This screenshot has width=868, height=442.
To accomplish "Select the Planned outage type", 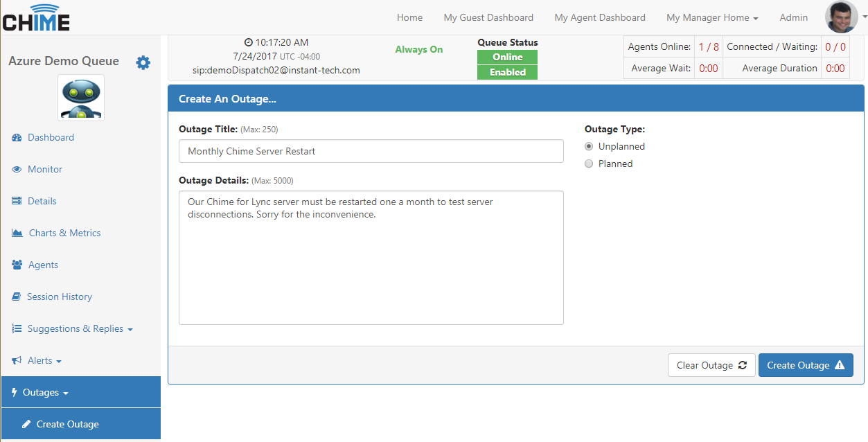I will 589,163.
